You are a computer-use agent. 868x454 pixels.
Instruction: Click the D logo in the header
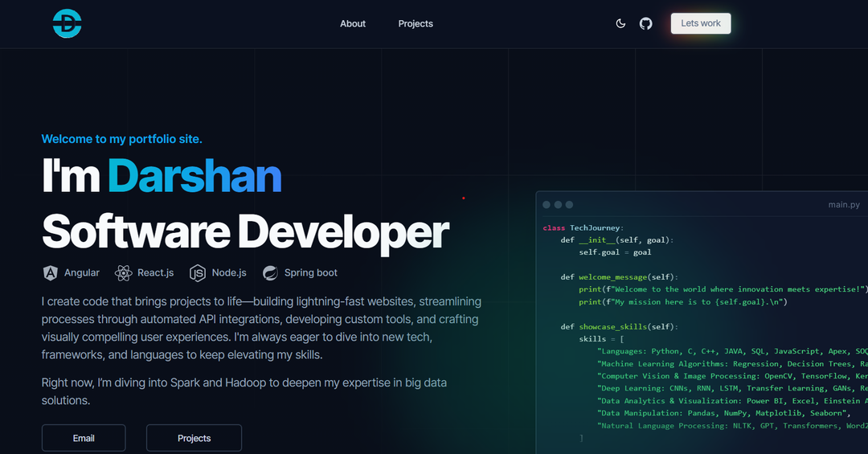pyautogui.click(x=67, y=24)
